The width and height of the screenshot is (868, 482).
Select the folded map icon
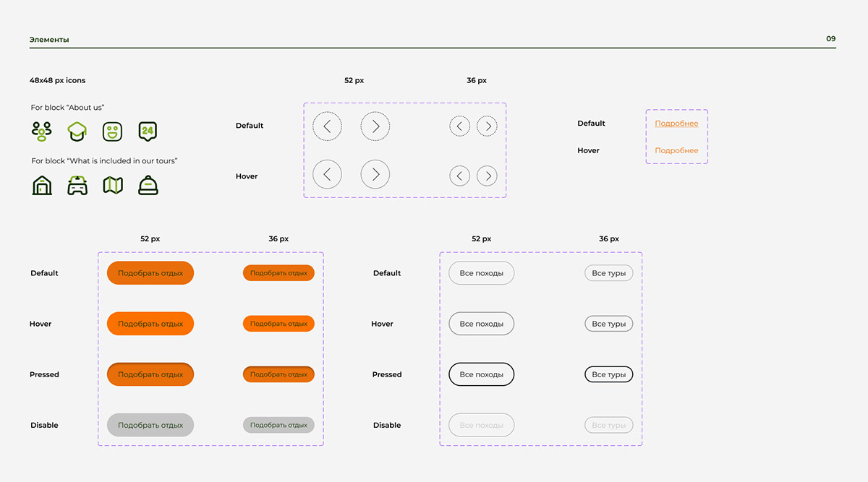click(112, 186)
